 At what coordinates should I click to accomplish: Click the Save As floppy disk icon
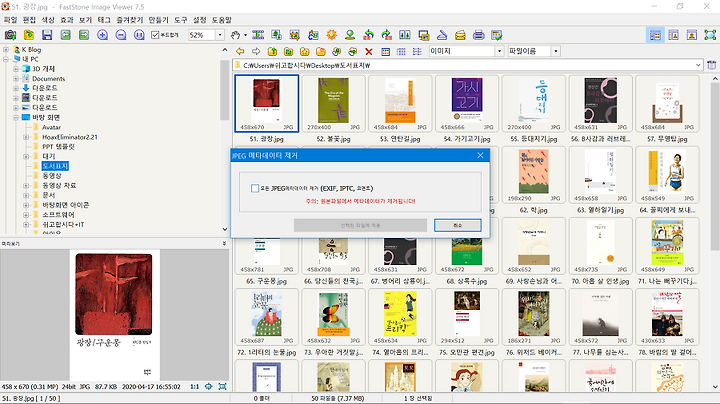(x=47, y=35)
